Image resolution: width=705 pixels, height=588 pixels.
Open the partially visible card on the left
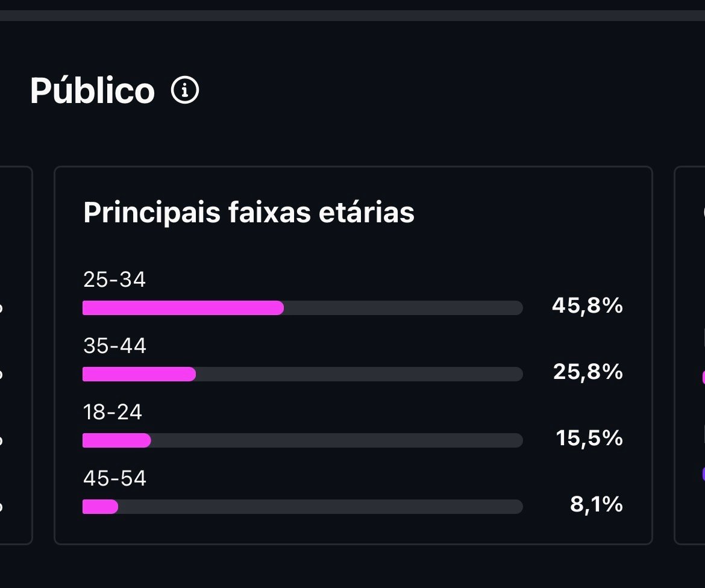point(16,355)
